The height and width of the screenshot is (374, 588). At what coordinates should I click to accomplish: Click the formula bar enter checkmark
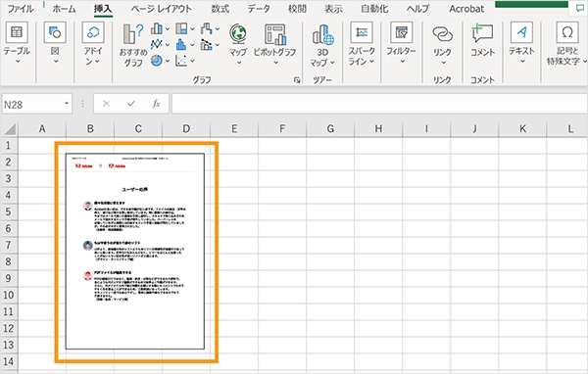click(131, 104)
